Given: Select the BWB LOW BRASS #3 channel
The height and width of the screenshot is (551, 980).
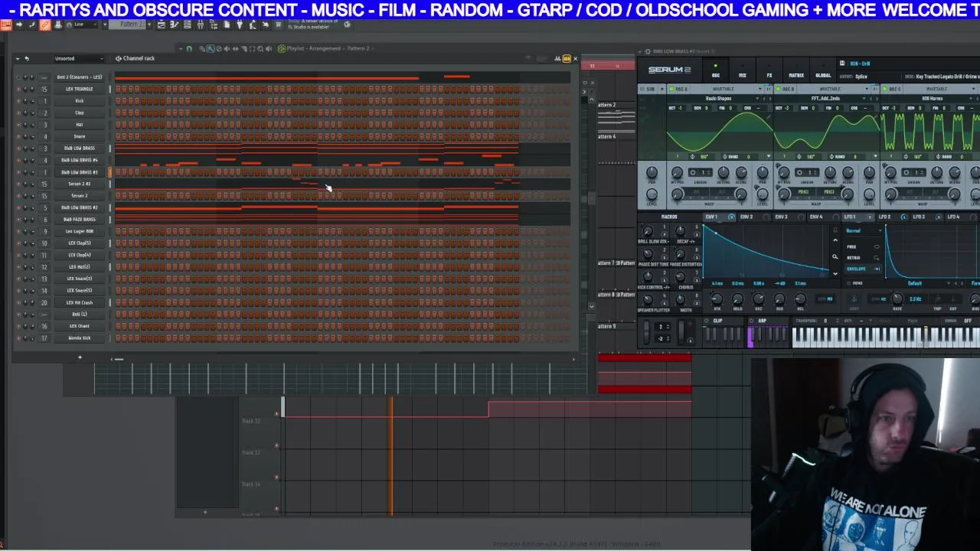Looking at the screenshot, I should [80, 172].
